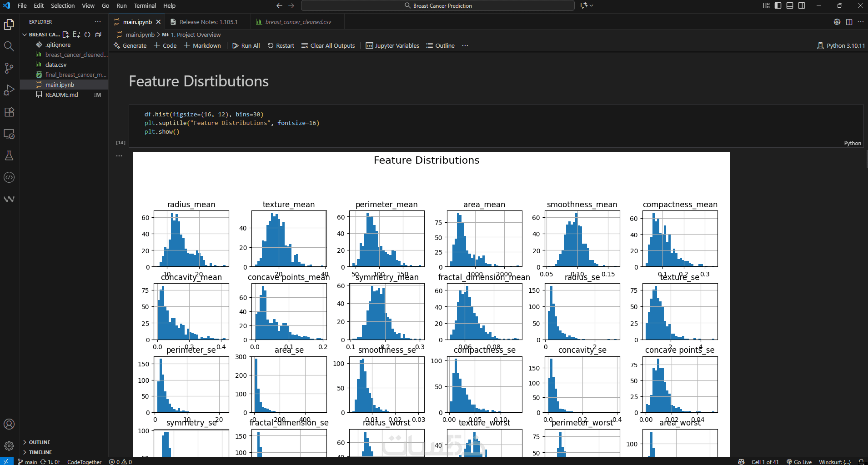Customize editor layout

[766, 5]
